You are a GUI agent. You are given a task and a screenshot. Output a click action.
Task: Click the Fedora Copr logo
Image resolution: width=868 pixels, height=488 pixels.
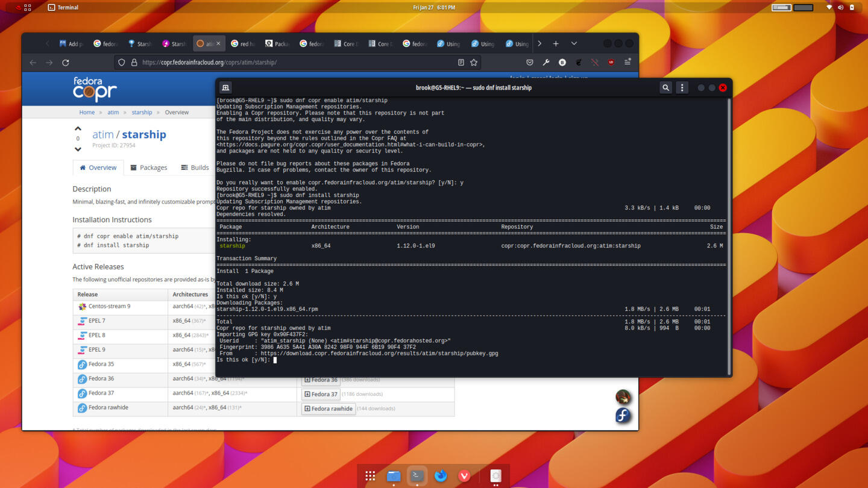point(95,89)
